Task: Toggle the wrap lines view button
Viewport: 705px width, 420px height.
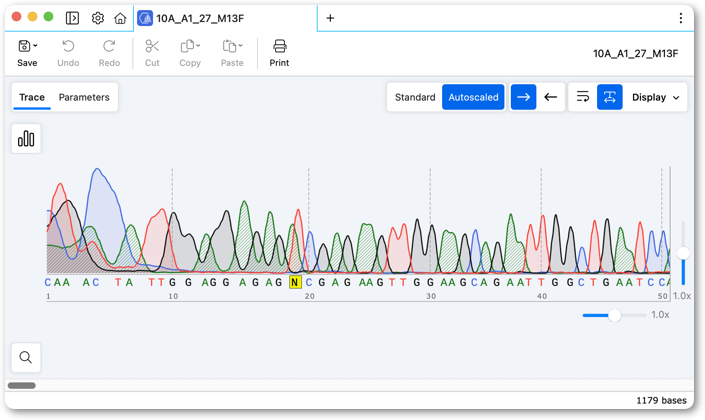Action: click(583, 97)
